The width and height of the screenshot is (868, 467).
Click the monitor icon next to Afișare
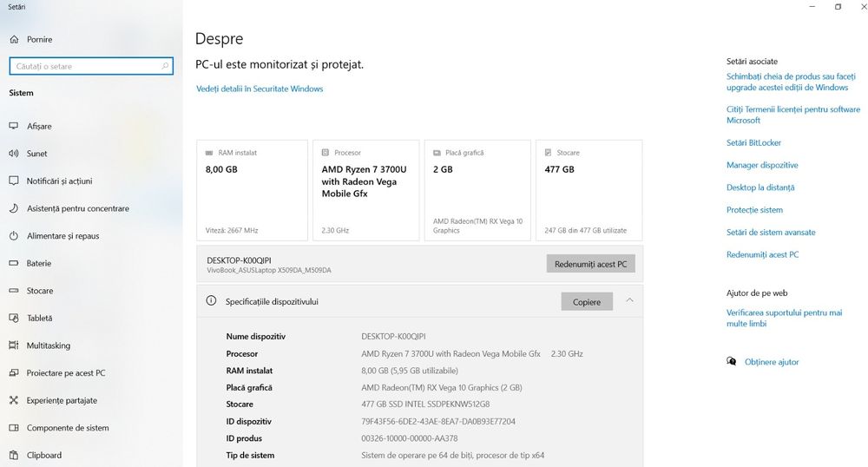coord(14,126)
